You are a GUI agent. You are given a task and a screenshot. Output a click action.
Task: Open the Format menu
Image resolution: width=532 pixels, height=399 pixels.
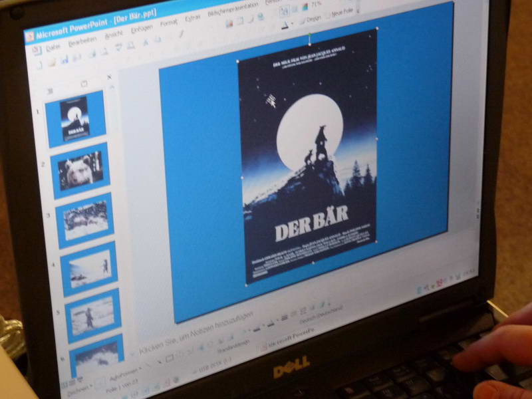pos(169,23)
